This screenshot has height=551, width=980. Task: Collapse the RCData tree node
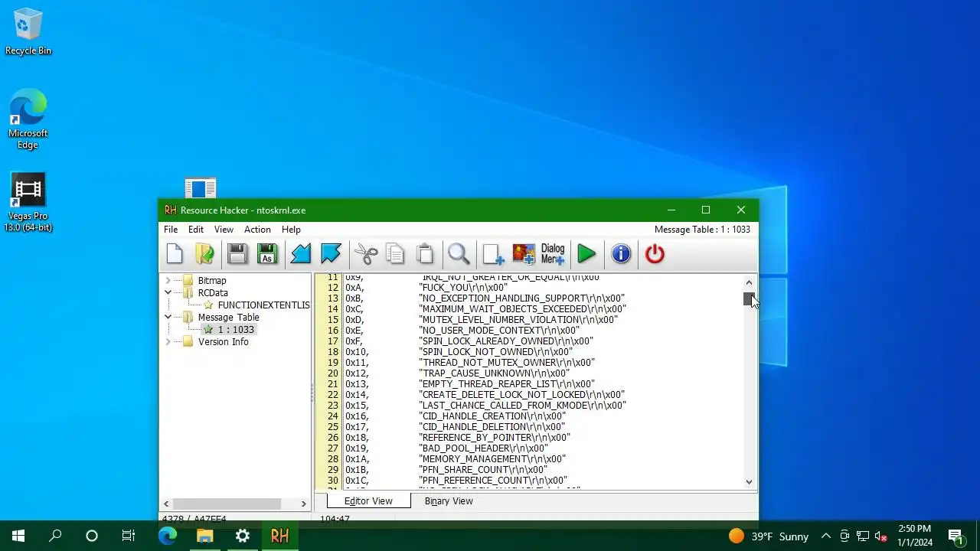click(168, 293)
